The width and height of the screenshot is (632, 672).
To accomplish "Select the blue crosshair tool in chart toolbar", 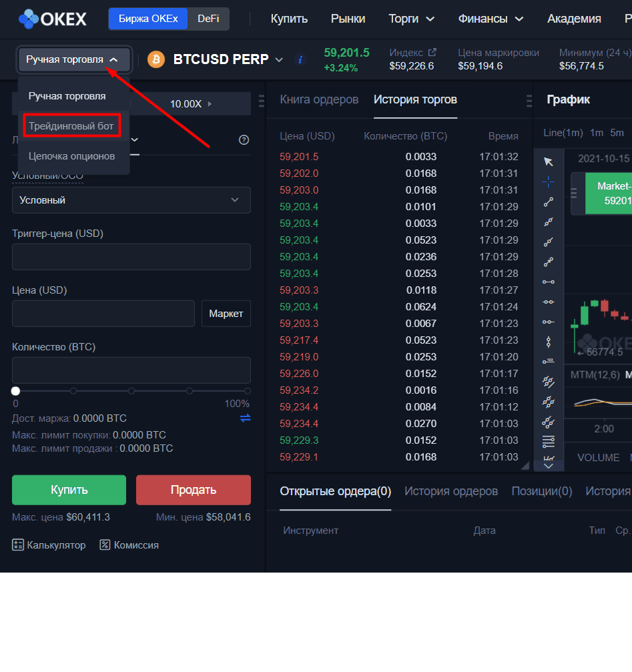I will [x=549, y=182].
